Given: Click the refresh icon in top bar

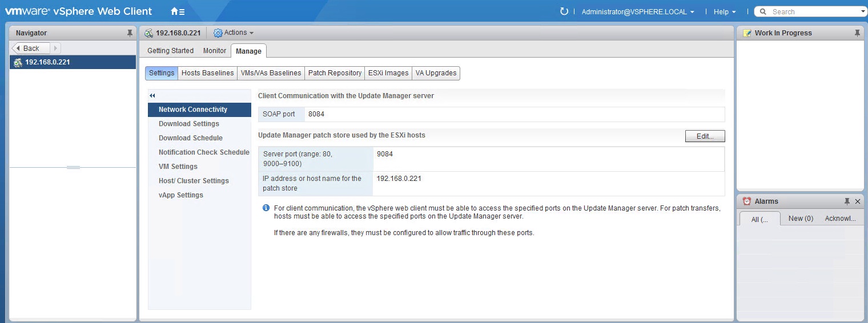Looking at the screenshot, I should pyautogui.click(x=564, y=11).
